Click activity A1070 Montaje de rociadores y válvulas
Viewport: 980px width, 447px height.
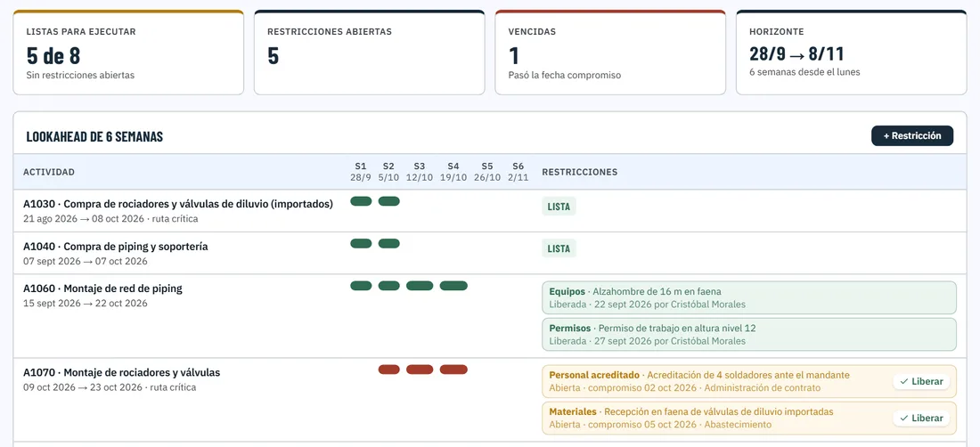[x=122, y=373]
